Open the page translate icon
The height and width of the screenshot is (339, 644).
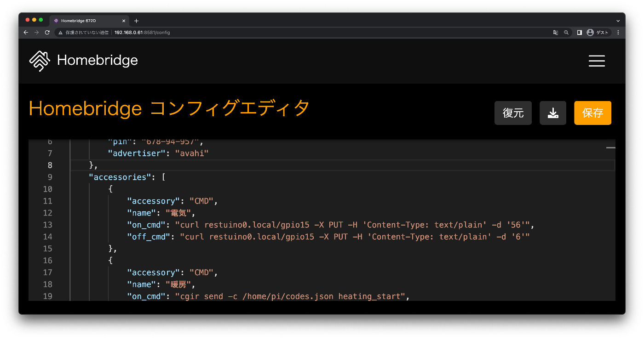tap(556, 33)
